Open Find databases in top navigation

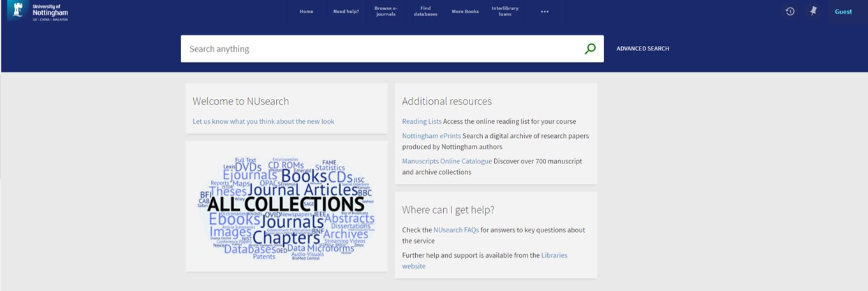pyautogui.click(x=425, y=11)
